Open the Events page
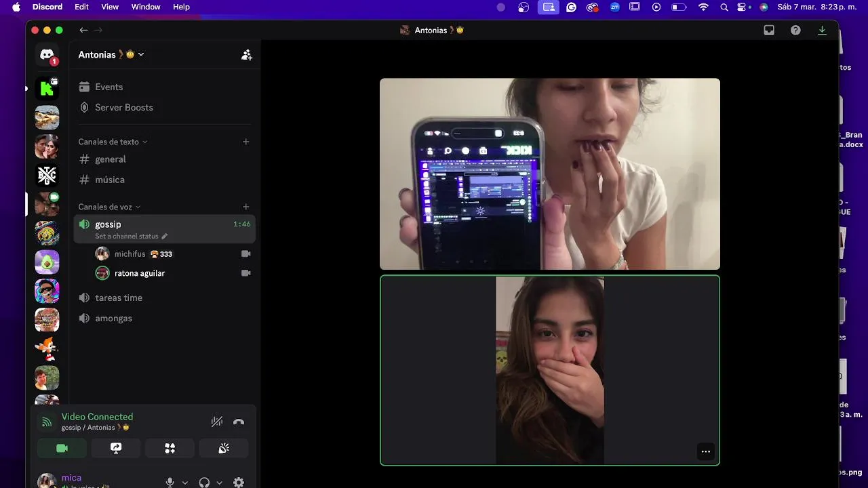Screen dimensions: 868x488 pyautogui.click(x=164, y=87)
